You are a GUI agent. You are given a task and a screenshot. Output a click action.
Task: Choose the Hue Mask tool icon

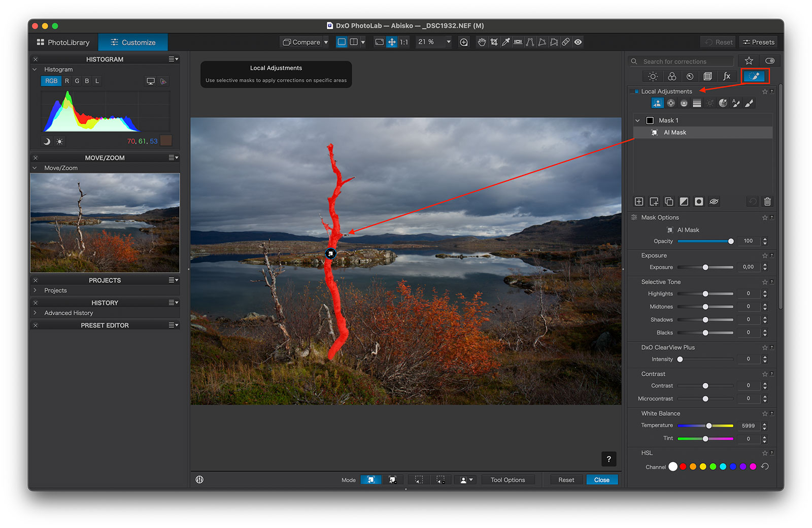tap(723, 103)
